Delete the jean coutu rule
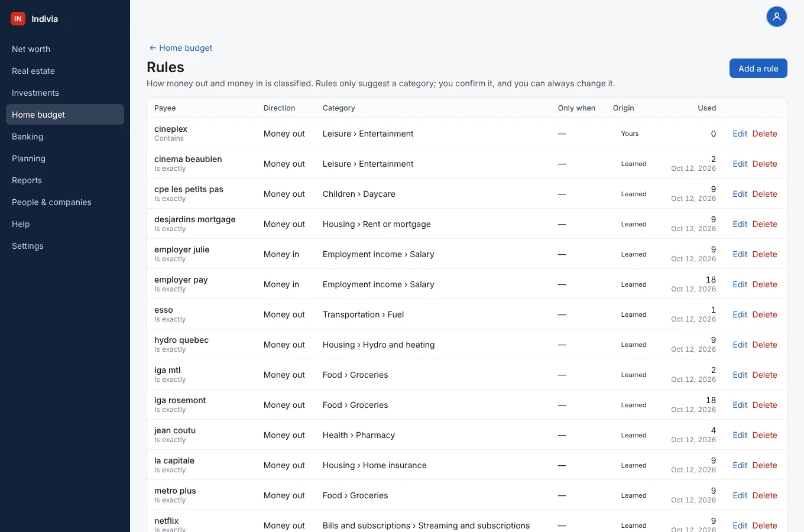This screenshot has width=804, height=532. [764, 435]
